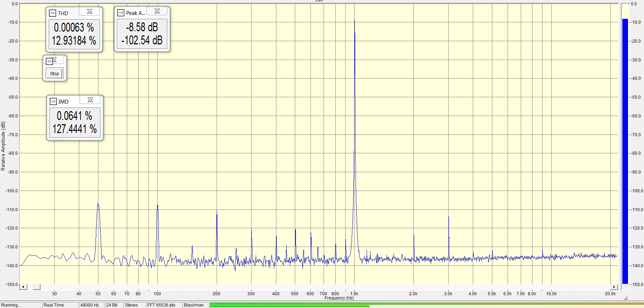The image size is (644, 308).
Task: Click the "Frequency (Hz)" axis label
Action: click(339, 298)
